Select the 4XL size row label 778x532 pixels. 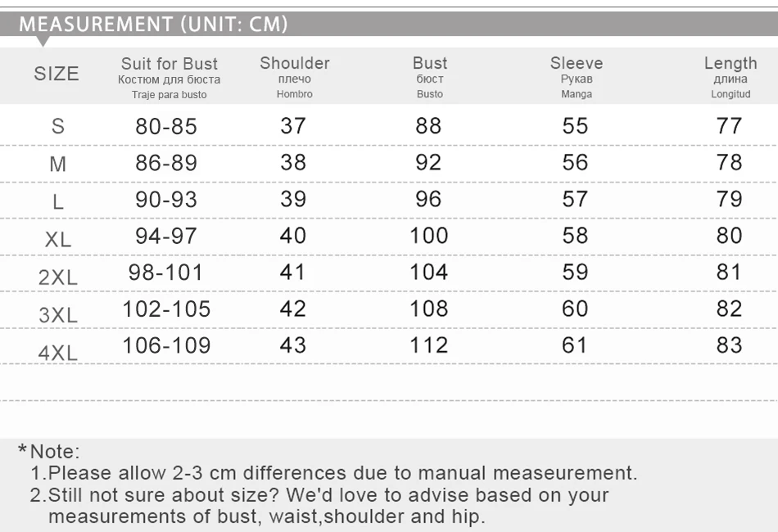[57, 353]
